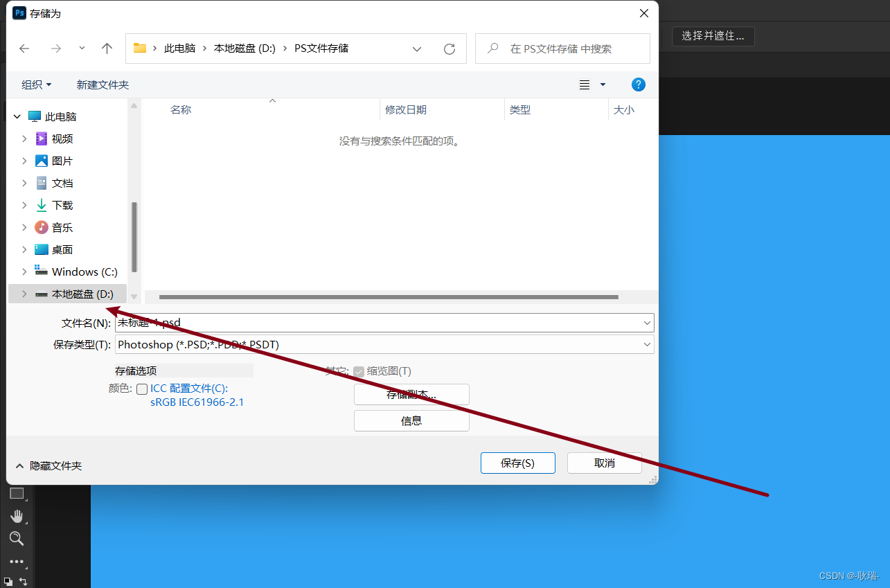The image size is (890, 588).
Task: Click the 在 PS文件存储 中搜索 search field
Action: (562, 48)
